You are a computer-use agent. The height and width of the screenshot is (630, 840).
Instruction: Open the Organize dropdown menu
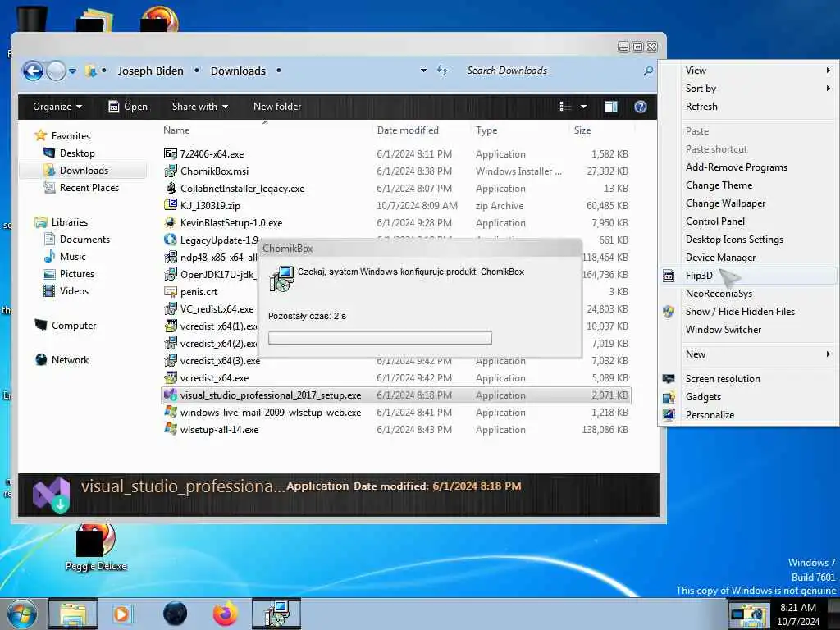click(57, 107)
